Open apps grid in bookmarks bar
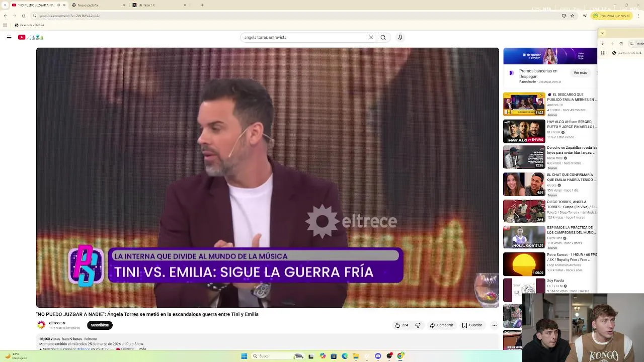644x362 pixels. [5, 25]
